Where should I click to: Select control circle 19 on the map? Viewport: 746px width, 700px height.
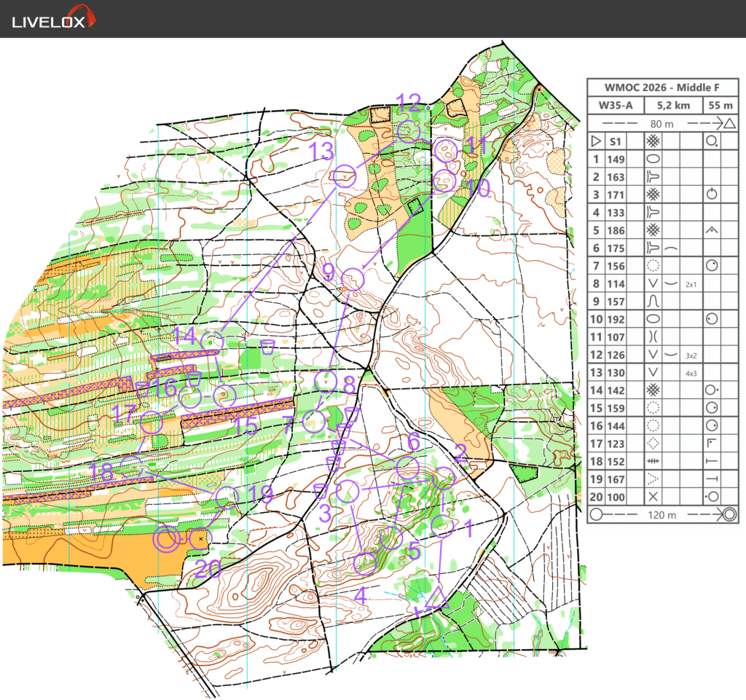point(227,498)
